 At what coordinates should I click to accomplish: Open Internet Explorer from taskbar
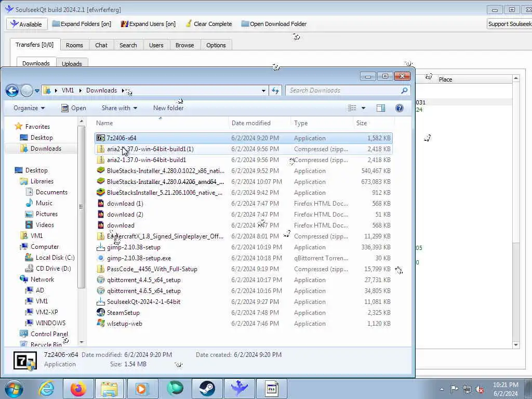click(46, 389)
